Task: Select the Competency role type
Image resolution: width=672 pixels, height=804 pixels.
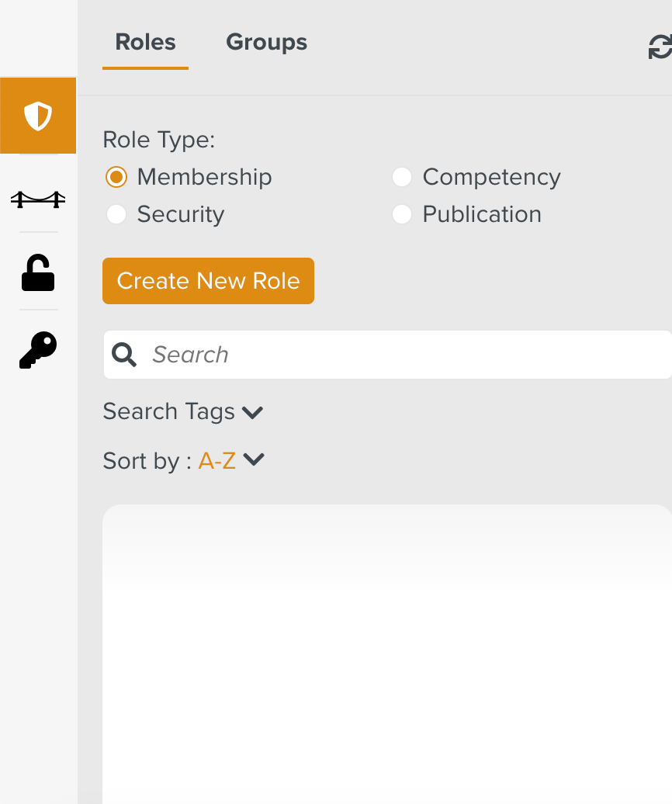Action: pyautogui.click(x=402, y=177)
